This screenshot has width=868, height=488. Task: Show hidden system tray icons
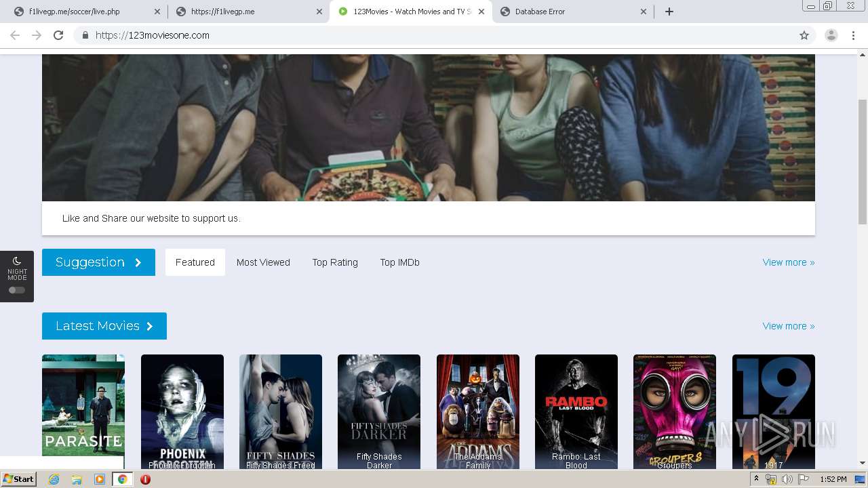[x=756, y=479]
